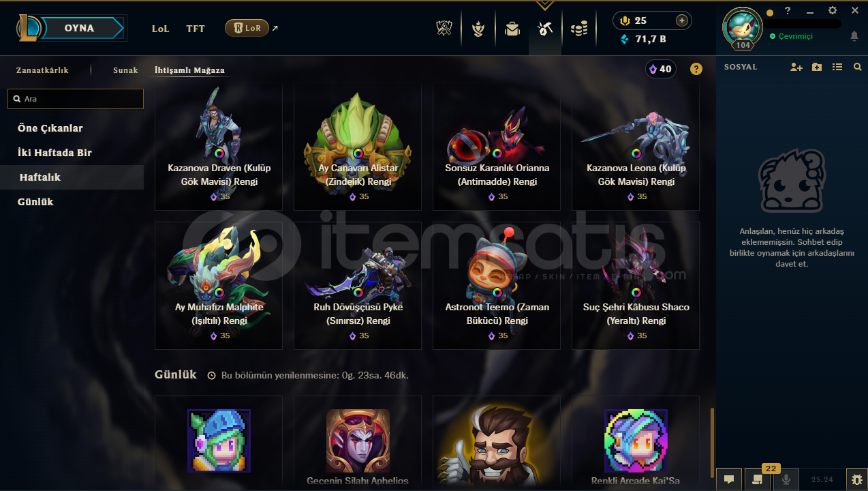
Task: Open the notifications bell icon
Action: pyautogui.click(x=854, y=36)
